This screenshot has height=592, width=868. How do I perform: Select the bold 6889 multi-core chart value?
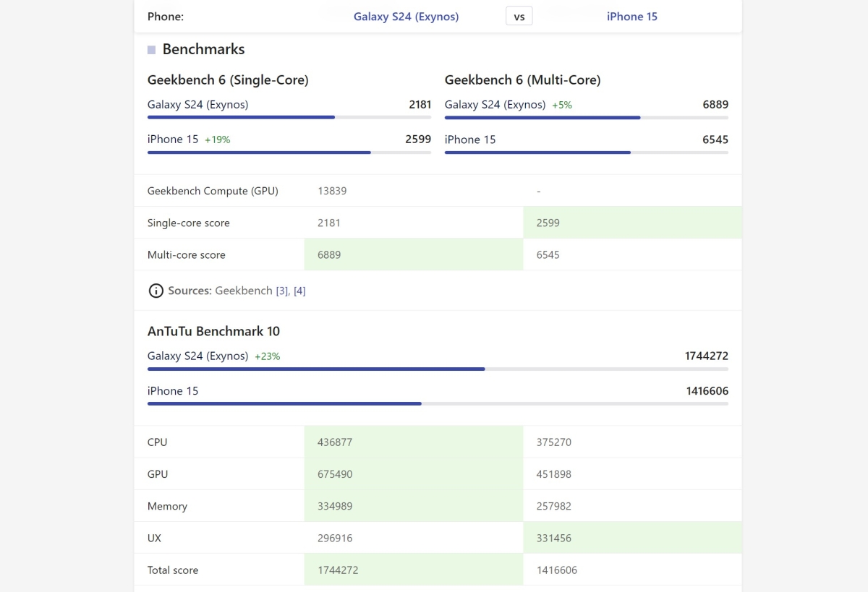715,105
